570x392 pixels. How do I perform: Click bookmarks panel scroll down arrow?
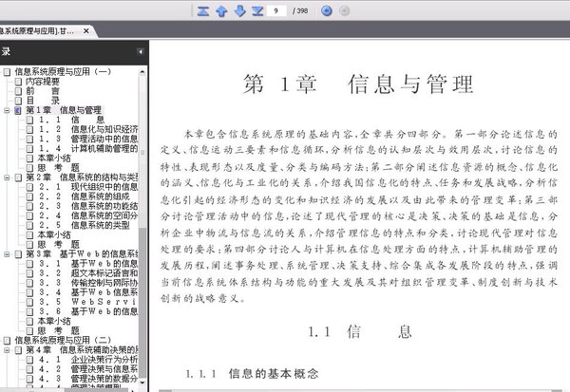[x=142, y=383]
